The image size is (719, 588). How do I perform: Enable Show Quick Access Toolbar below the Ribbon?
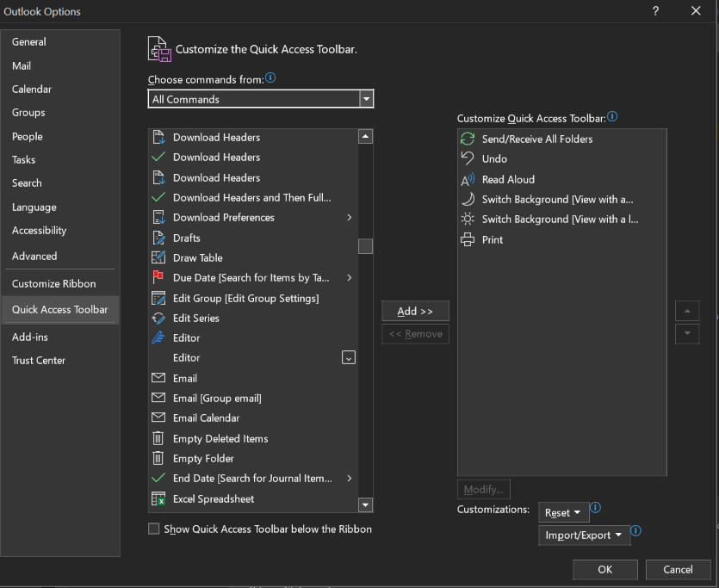pyautogui.click(x=153, y=529)
